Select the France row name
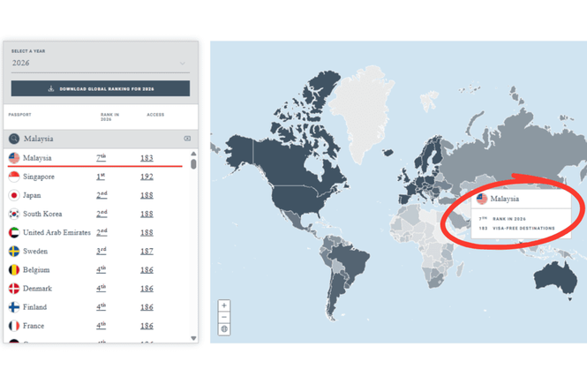This screenshot has width=587, height=392. 34,326
